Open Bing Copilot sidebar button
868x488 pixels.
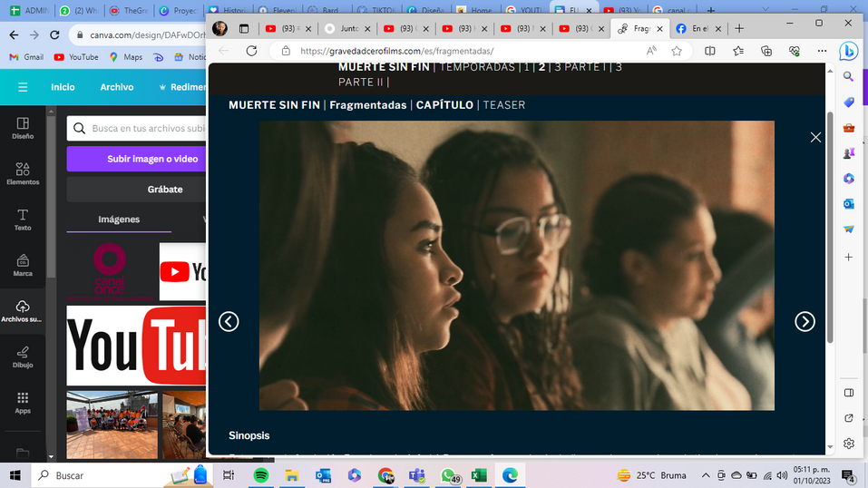pyautogui.click(x=848, y=51)
